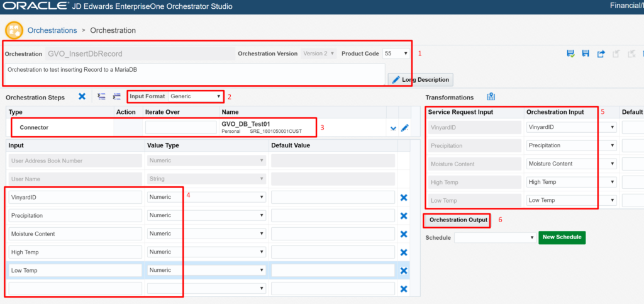The width and height of the screenshot is (644, 304).
Task: Click the green New Schedule button
Action: coord(562,237)
